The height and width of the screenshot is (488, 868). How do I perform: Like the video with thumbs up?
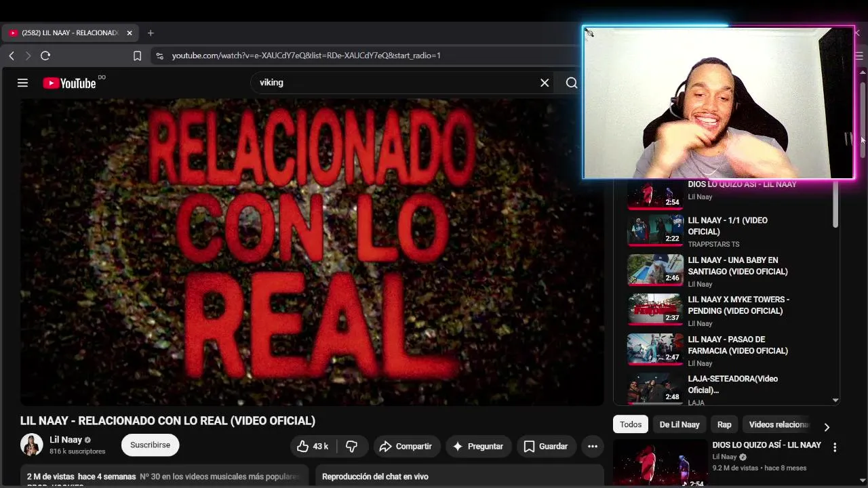point(313,446)
